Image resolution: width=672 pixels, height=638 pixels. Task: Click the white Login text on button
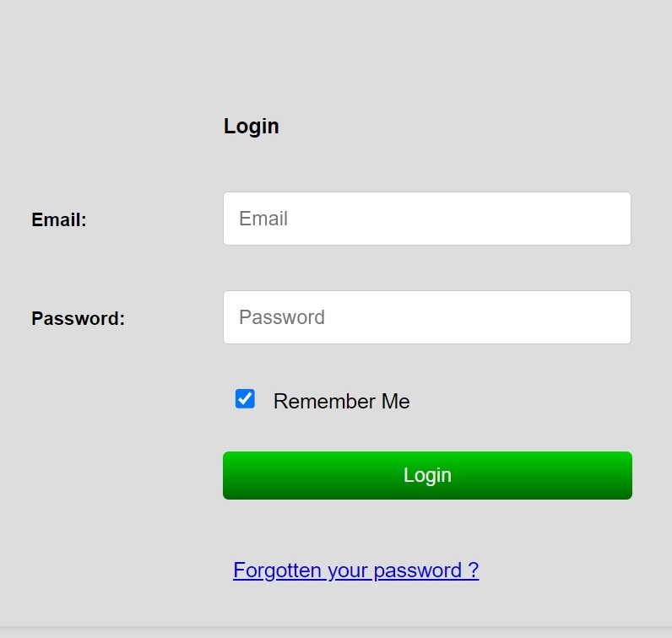coord(427,476)
